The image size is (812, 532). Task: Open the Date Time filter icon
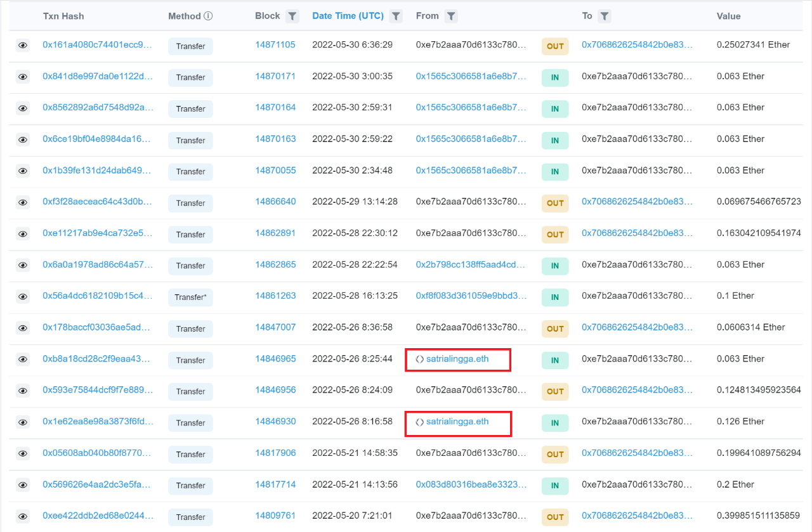[x=395, y=16]
